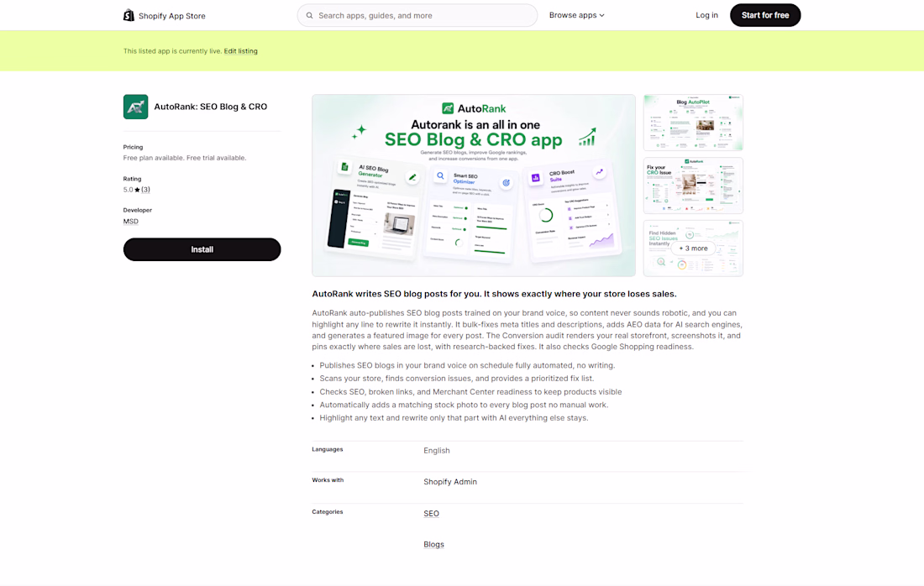Screen dimensions: 924x586
Task: Select the Shopify Admin works-with value
Action: [x=450, y=482]
